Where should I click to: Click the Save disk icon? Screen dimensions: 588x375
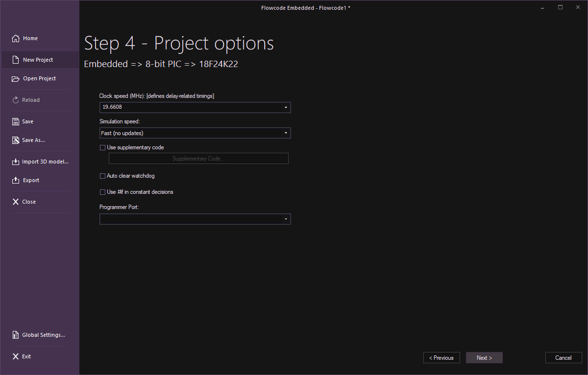(16, 121)
